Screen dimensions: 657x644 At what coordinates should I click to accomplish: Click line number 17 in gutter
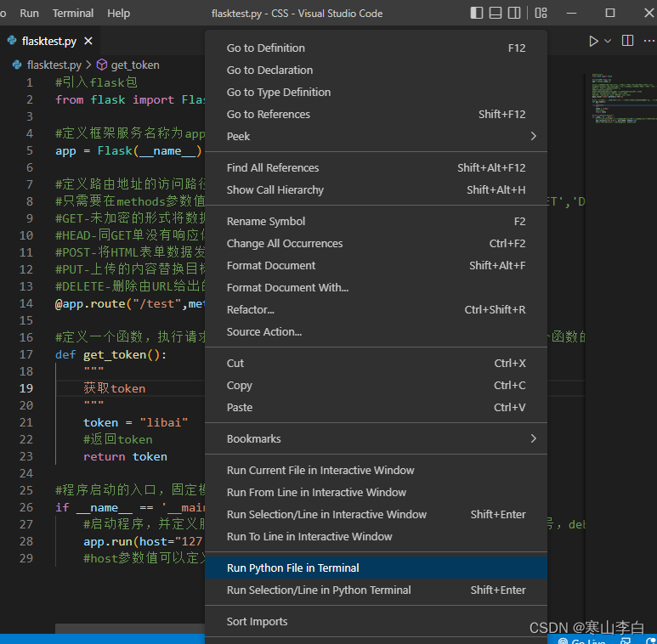(26, 354)
